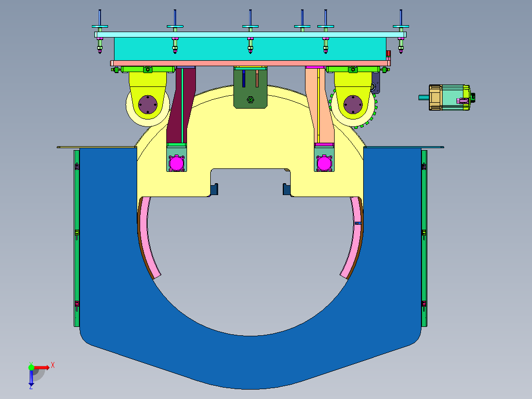Click the blue Z axis arrow of the triad
The image size is (532, 399).
click(x=31, y=378)
